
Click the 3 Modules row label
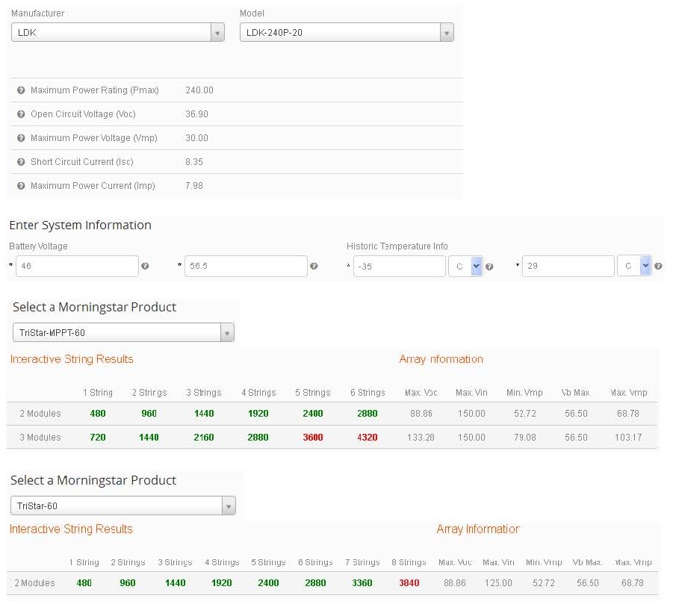pyautogui.click(x=40, y=437)
